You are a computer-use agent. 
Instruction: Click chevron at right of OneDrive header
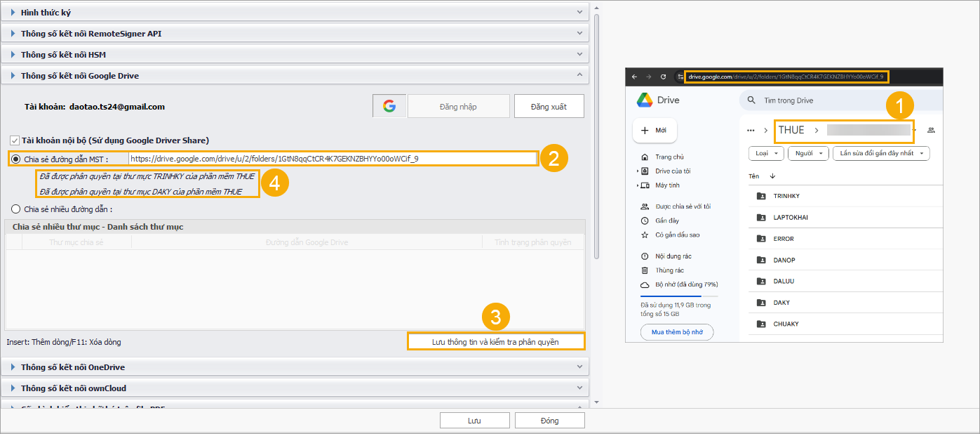579,367
